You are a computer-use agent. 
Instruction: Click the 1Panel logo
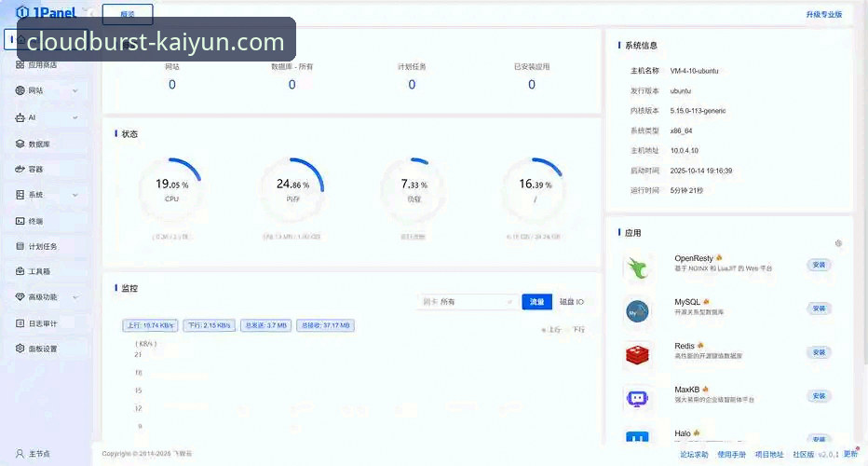[46, 12]
